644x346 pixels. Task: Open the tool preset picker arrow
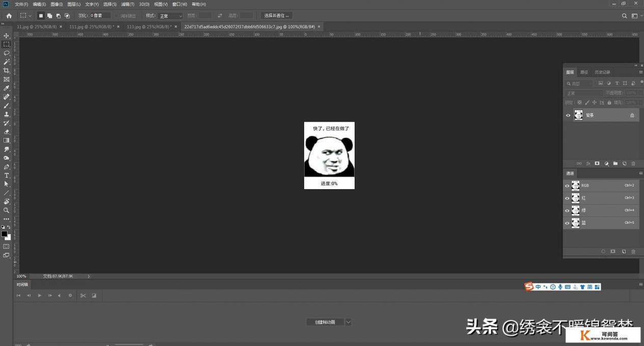click(x=30, y=16)
